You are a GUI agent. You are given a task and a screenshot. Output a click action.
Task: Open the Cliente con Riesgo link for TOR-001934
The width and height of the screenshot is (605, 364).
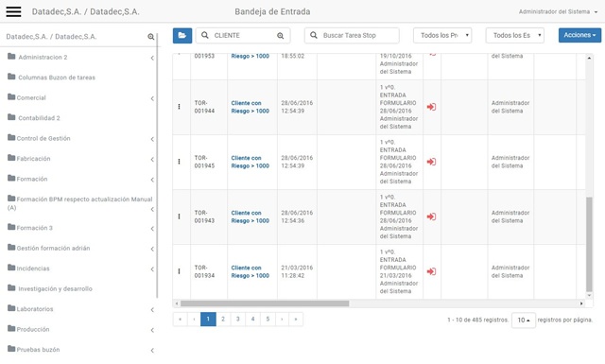[x=250, y=271]
